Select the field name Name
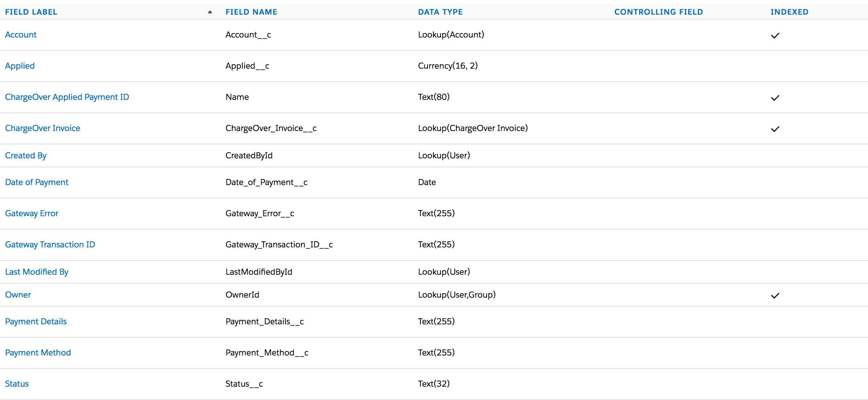This screenshot has width=868, height=400. (x=237, y=97)
